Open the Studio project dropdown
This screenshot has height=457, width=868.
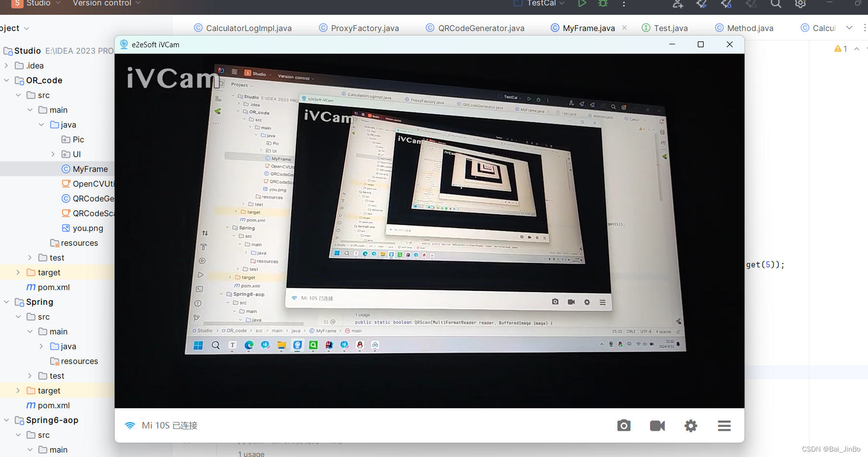pyautogui.click(x=44, y=3)
